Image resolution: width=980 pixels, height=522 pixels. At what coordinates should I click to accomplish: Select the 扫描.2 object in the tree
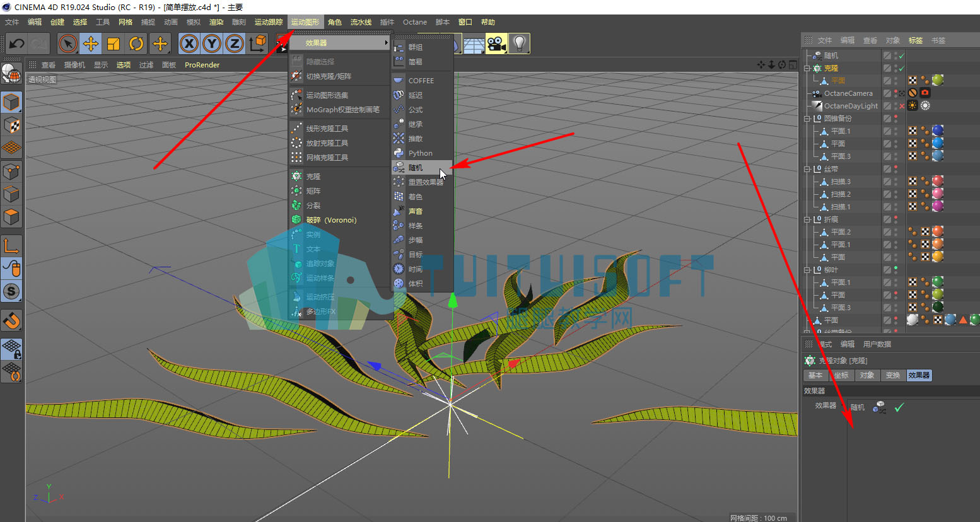(x=841, y=194)
